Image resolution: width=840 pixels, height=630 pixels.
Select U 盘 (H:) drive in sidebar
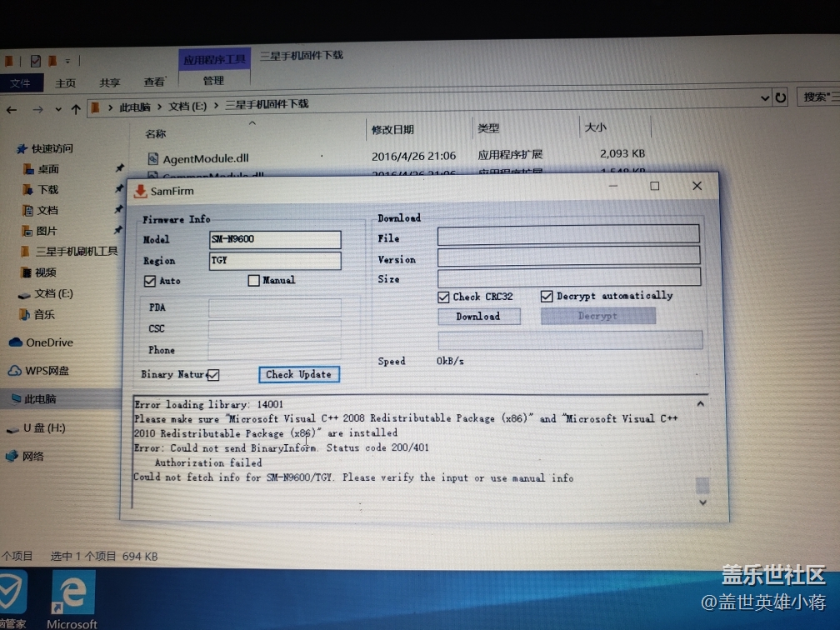point(44,428)
